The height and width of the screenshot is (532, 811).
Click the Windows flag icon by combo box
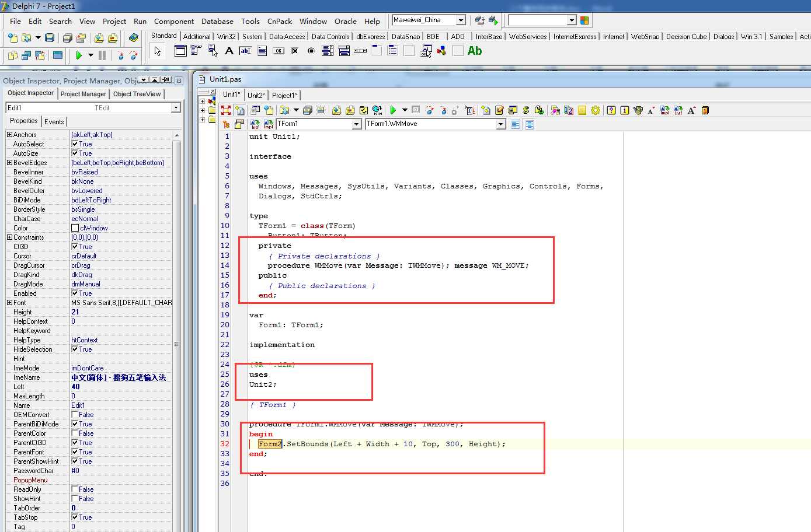coord(584,20)
